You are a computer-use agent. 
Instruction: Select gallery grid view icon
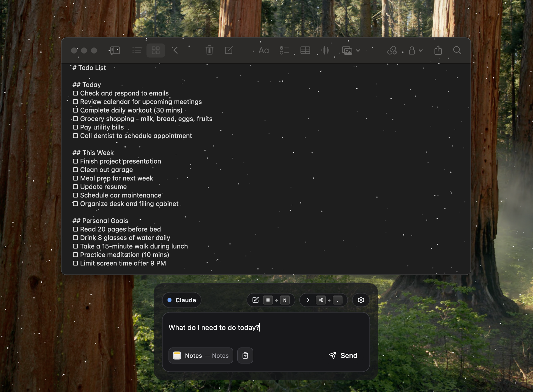click(155, 50)
